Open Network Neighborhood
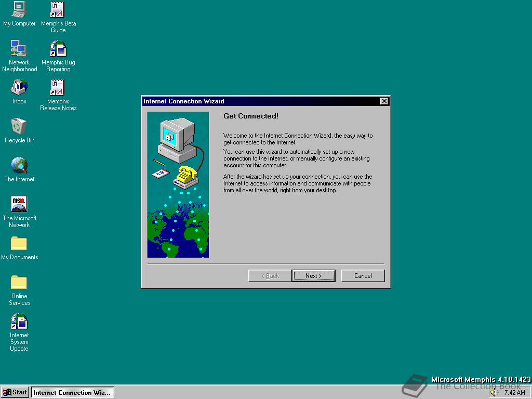This screenshot has width=532, height=399. 19,48
